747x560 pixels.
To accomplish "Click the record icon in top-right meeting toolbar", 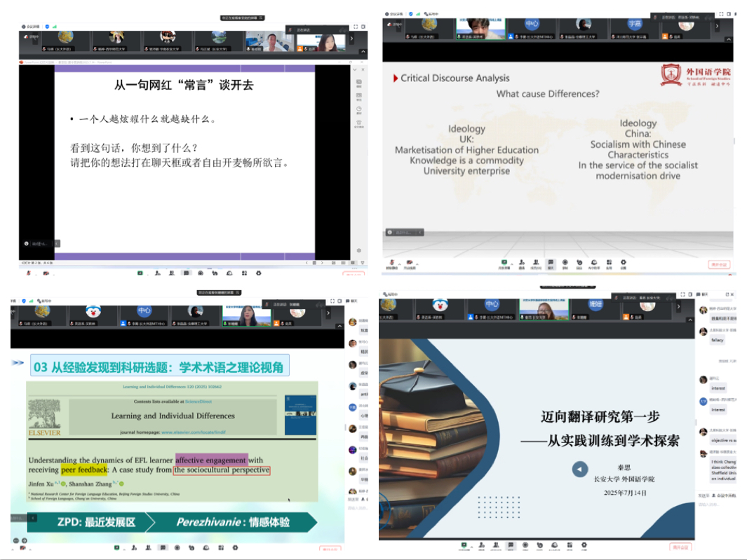I will point(565,263).
